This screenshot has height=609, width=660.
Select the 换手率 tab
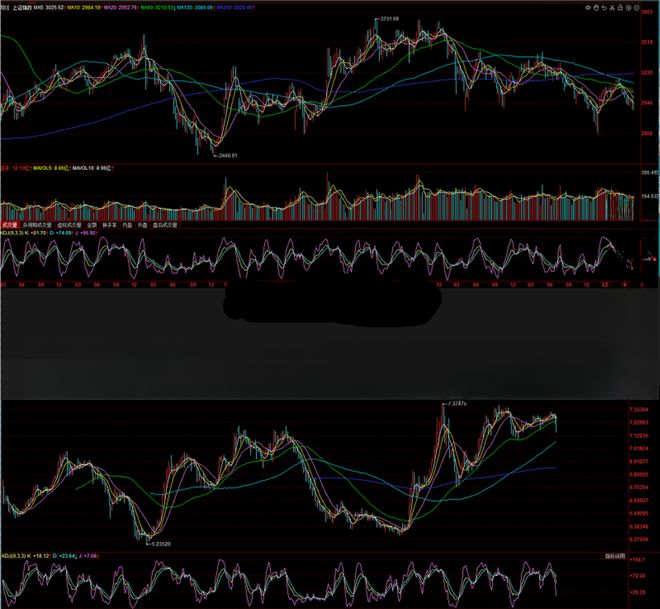tap(109, 225)
